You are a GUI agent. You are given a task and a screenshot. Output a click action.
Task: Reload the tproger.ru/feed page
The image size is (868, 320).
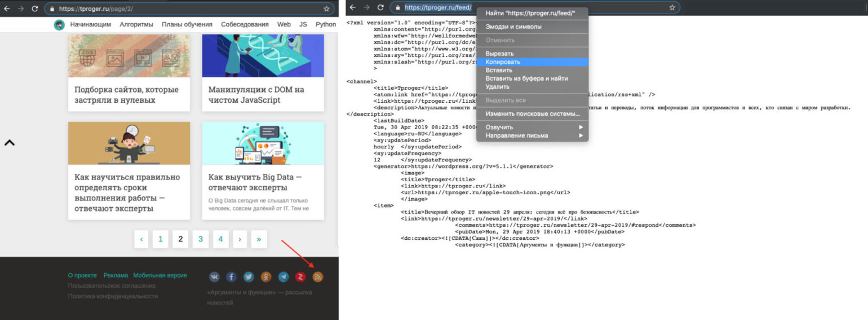pyautogui.click(x=380, y=8)
